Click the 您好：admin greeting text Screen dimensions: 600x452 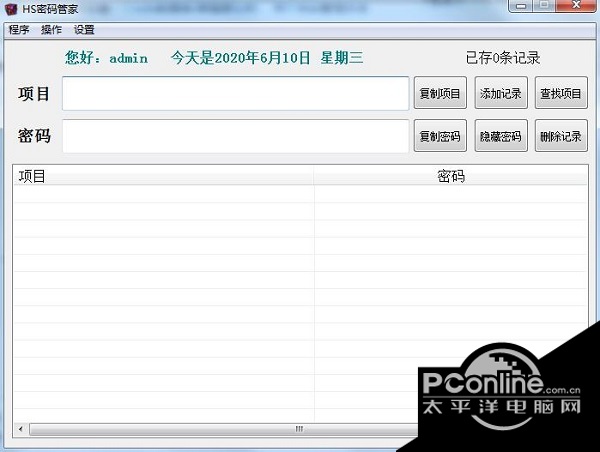click(106, 58)
